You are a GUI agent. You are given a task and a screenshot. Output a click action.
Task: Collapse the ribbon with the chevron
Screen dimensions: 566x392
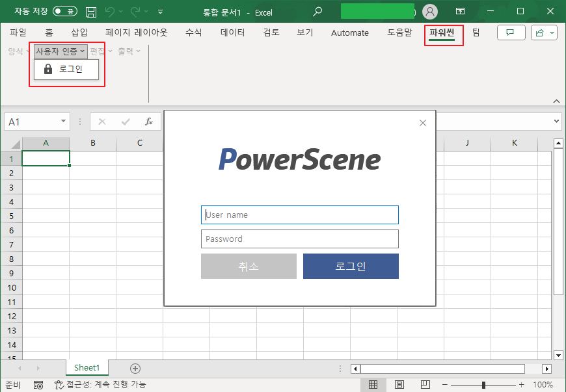[x=556, y=101]
